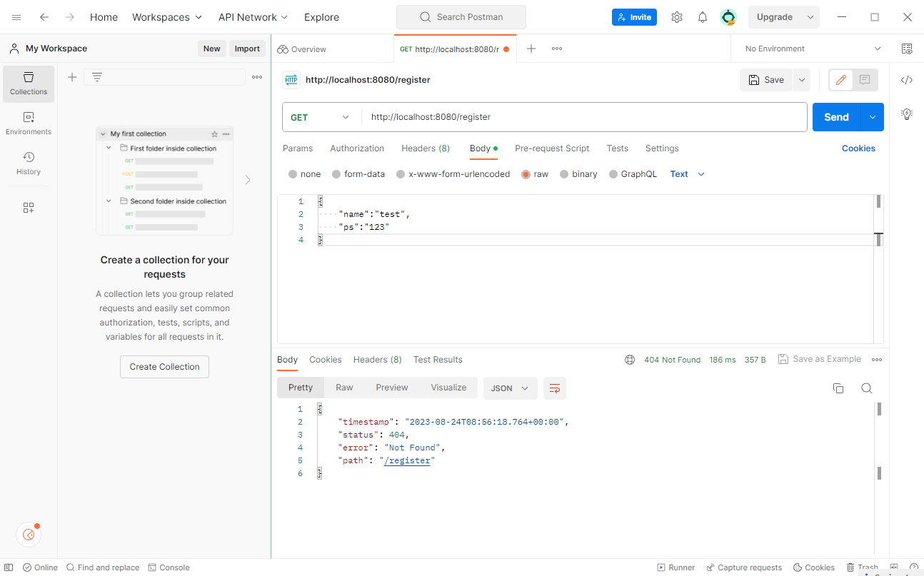Open the Upgrade dropdown arrow
This screenshot has width=924, height=576.
click(x=810, y=17)
